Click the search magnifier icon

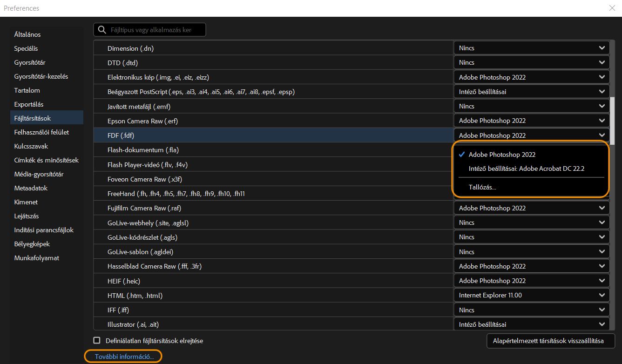pos(101,30)
